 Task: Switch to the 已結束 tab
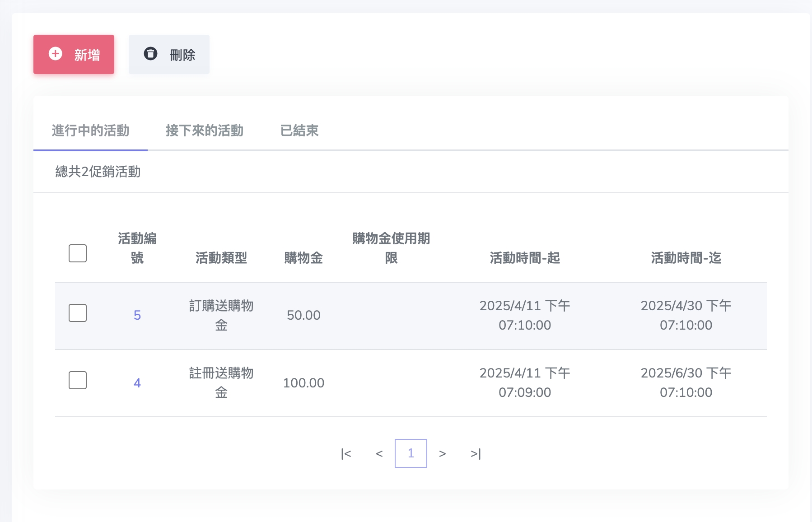pos(299,131)
